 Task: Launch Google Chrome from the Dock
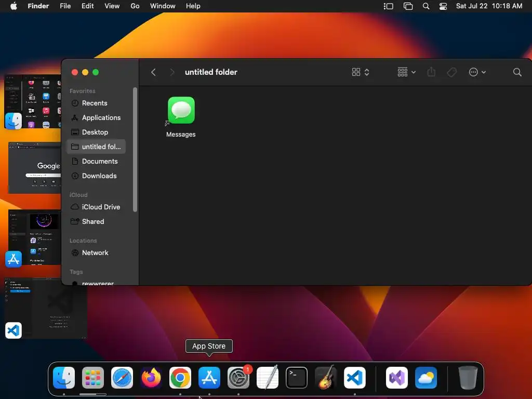click(x=180, y=378)
